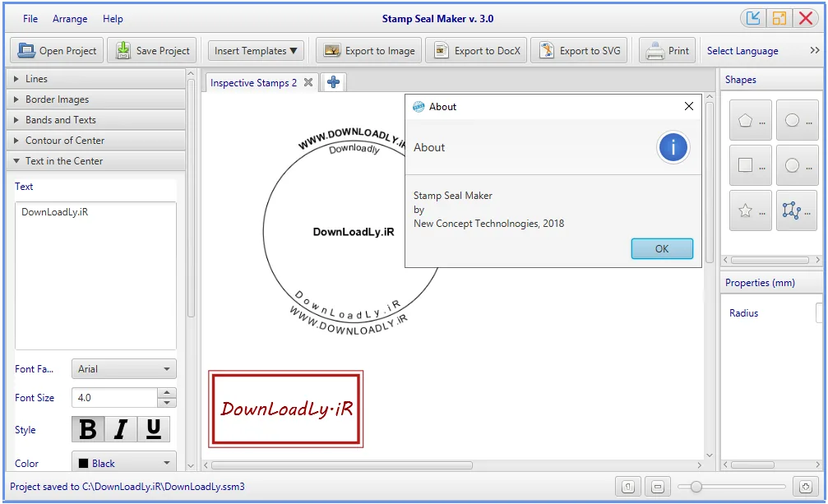Click the red DownLoadLy.iR rectangular stamp
This screenshot has width=828, height=504.
click(x=285, y=409)
